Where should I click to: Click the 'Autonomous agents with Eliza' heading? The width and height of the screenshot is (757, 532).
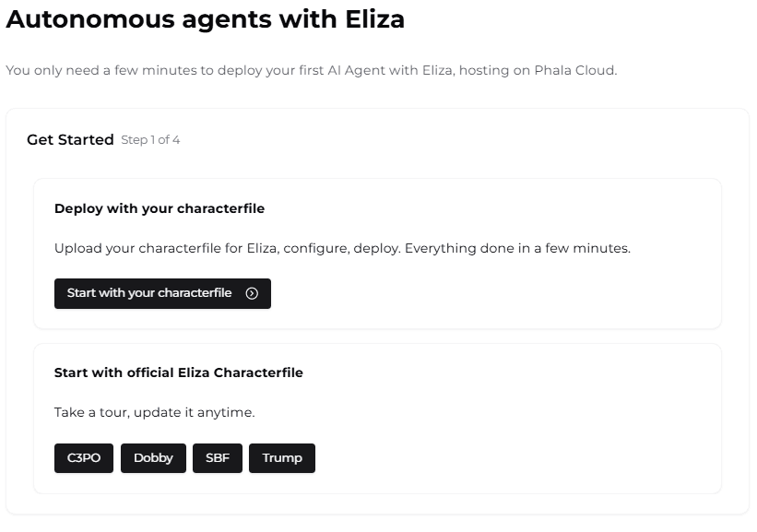click(206, 19)
